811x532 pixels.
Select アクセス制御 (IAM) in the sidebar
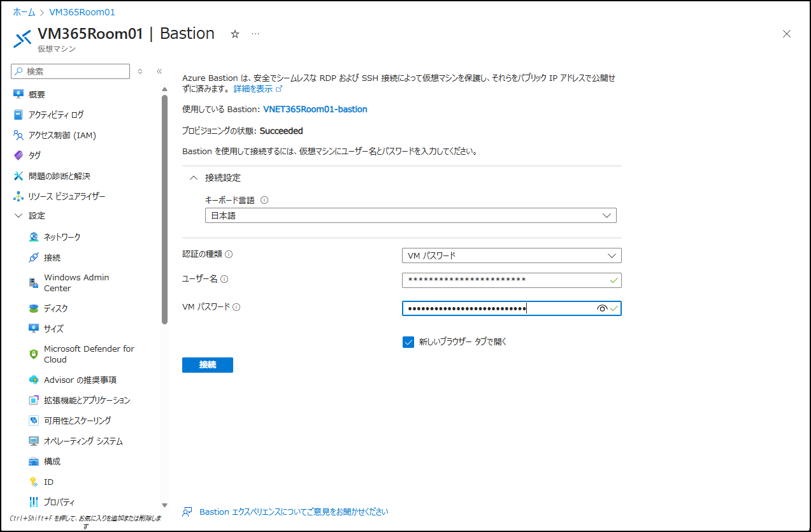[62, 135]
